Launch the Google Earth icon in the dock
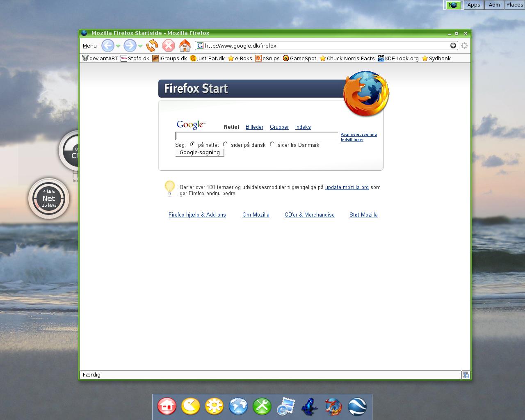Screen dimensions: 525x420 [357, 406]
